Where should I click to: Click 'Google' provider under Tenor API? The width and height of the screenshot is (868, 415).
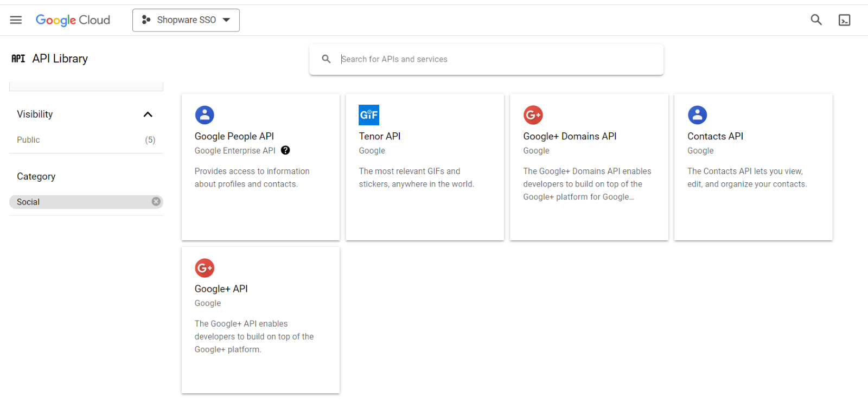372,151
